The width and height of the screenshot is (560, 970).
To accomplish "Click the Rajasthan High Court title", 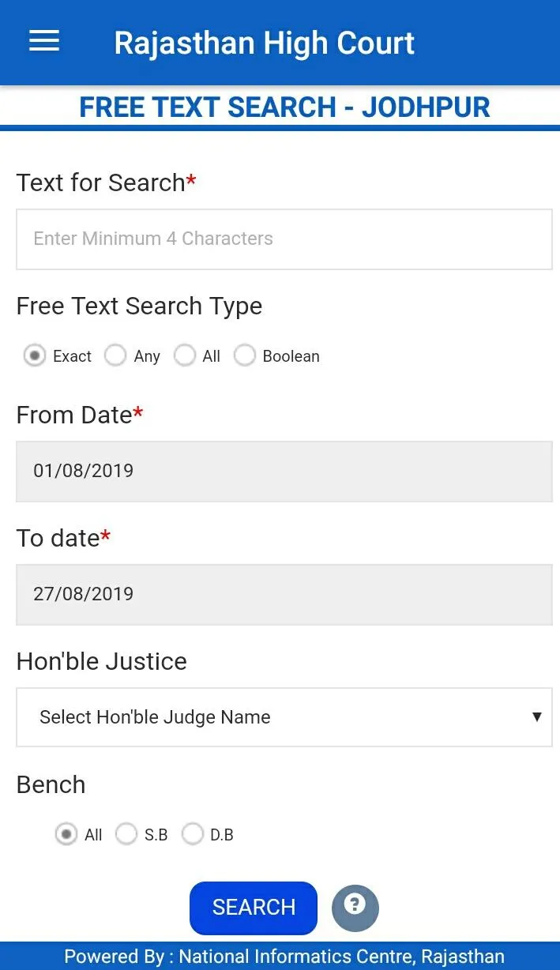I will [264, 42].
